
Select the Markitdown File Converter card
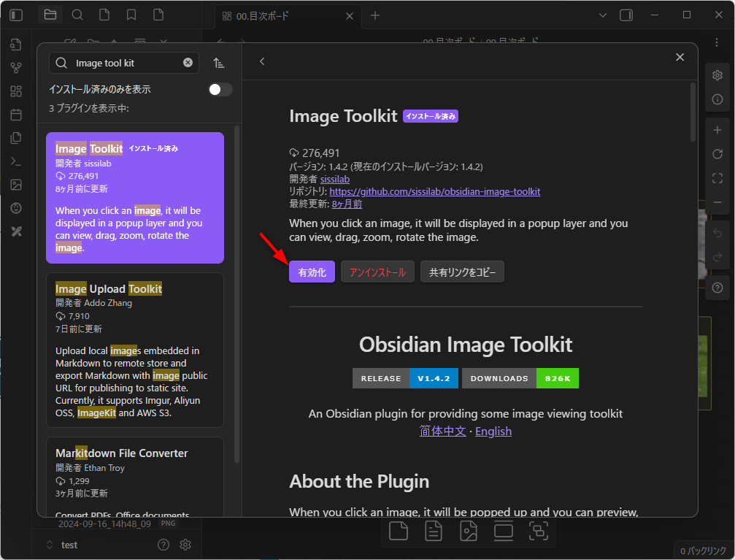pos(135,477)
